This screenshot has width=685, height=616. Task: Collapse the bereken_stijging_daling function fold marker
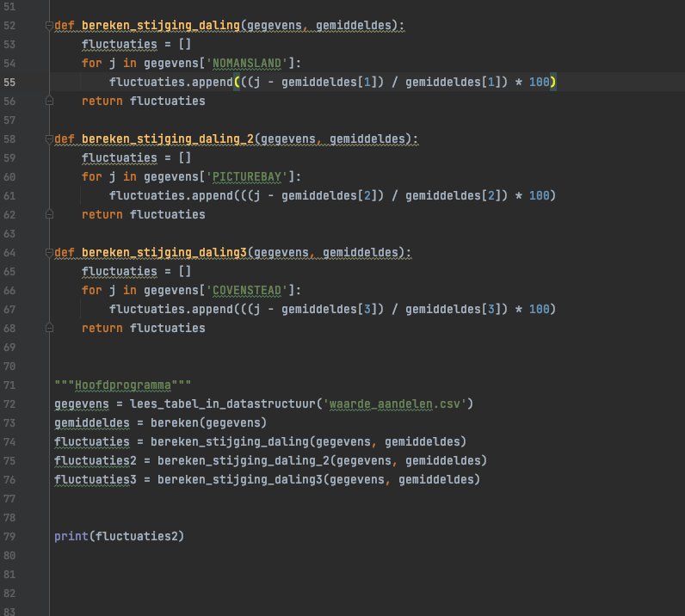click(49, 26)
